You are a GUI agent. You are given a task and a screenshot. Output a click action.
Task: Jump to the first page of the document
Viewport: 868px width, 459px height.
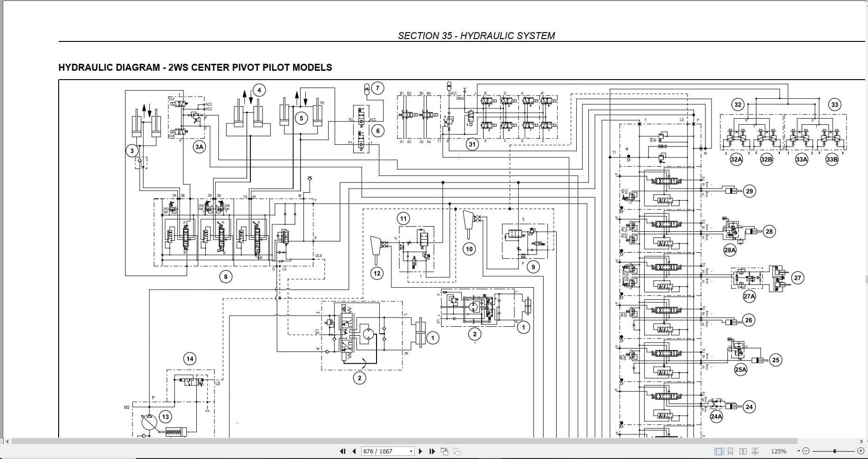coord(343,451)
